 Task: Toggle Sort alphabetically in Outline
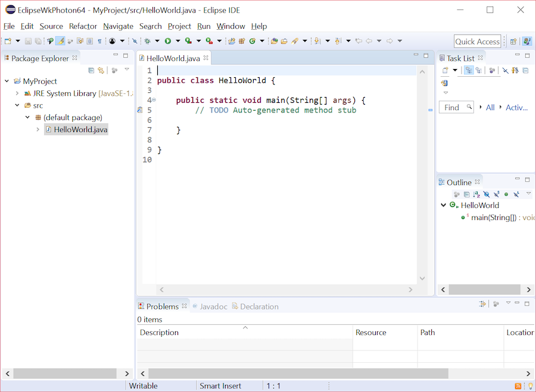tap(476, 195)
